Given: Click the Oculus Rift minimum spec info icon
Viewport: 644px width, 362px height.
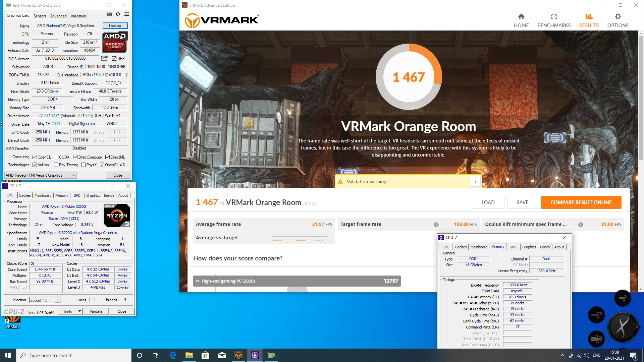Looking at the screenshot, I should click(x=581, y=225).
